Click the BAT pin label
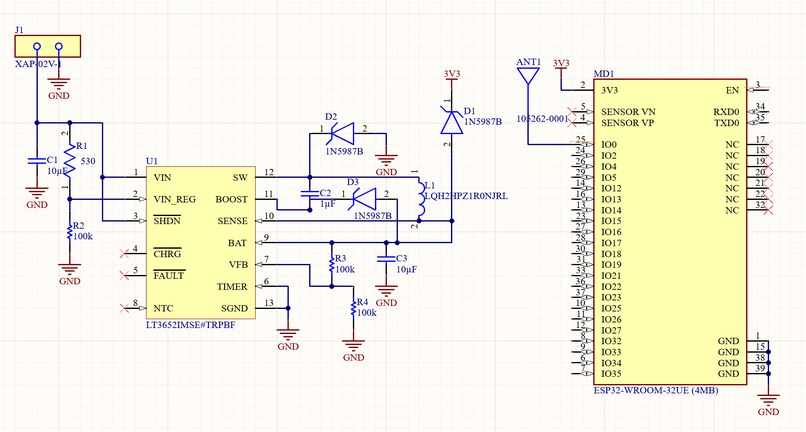This screenshot has height=432, width=806. pyautogui.click(x=237, y=243)
